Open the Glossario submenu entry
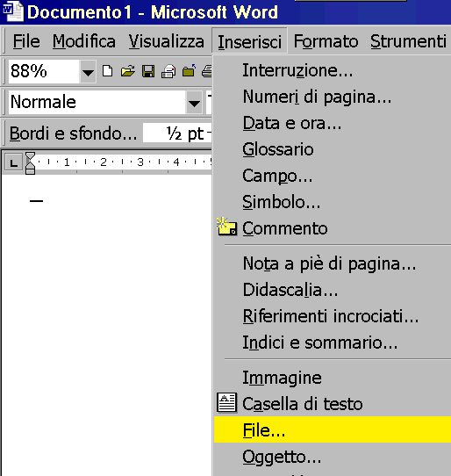The height and width of the screenshot is (476, 451). pos(333,149)
